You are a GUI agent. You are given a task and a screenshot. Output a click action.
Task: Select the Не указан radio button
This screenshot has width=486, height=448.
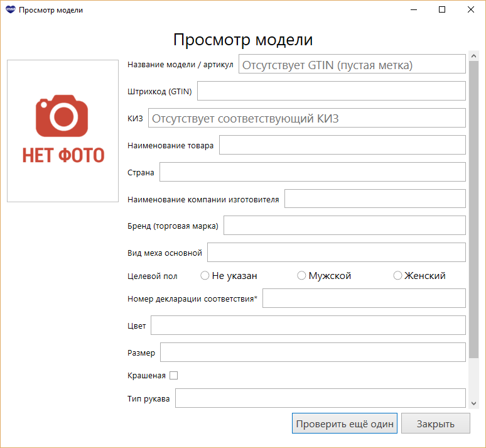tap(205, 275)
